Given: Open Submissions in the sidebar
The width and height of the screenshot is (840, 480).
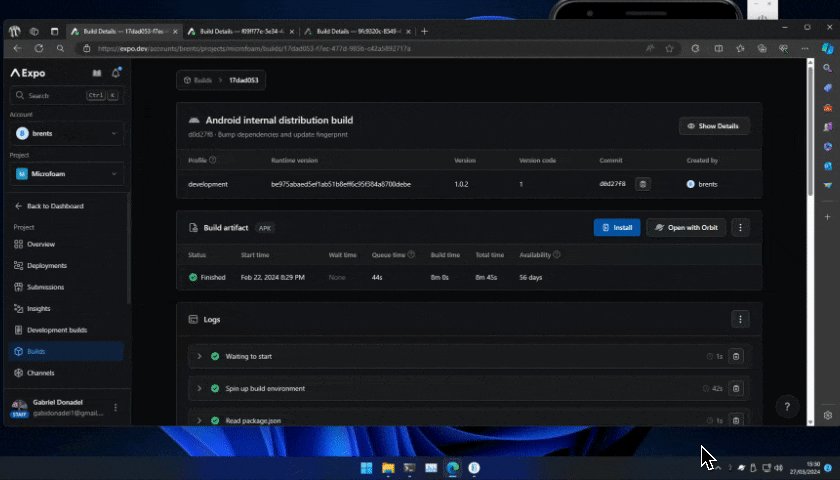Looking at the screenshot, I should [x=66, y=287].
